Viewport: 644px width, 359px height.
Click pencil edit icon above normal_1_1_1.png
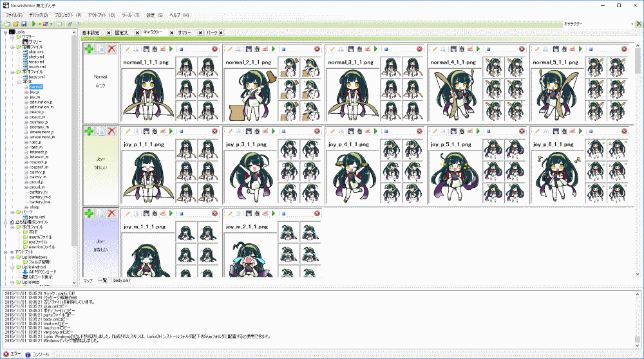pyautogui.click(x=128, y=50)
